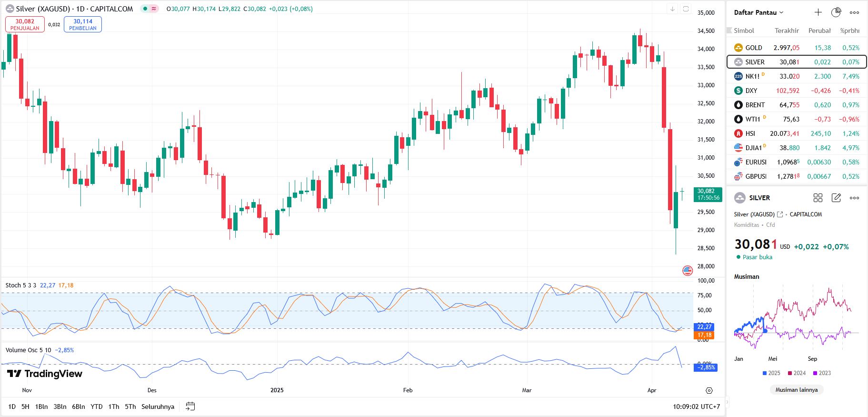Open the timezone menu showing UTC+7
Image resolution: width=868 pixels, height=417 pixels.
(696, 407)
